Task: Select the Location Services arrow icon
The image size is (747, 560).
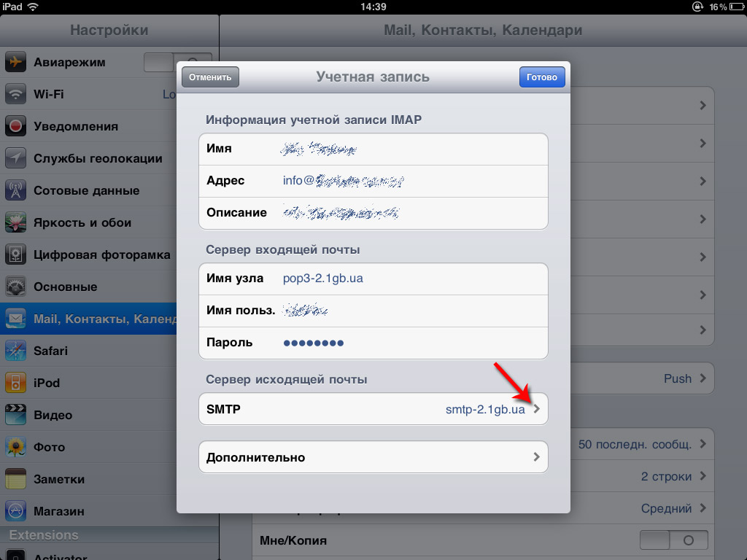Action: [16, 158]
